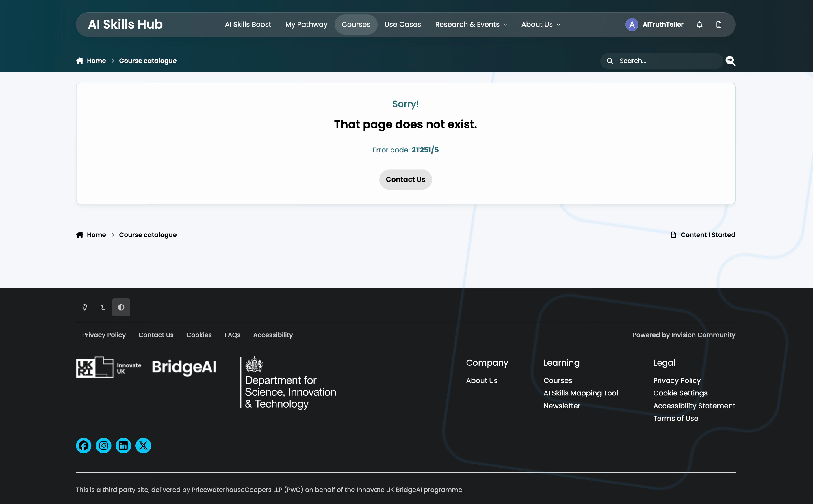The width and height of the screenshot is (813, 504).
Task: Go to the My Pathway nav item
Action: [x=306, y=24]
